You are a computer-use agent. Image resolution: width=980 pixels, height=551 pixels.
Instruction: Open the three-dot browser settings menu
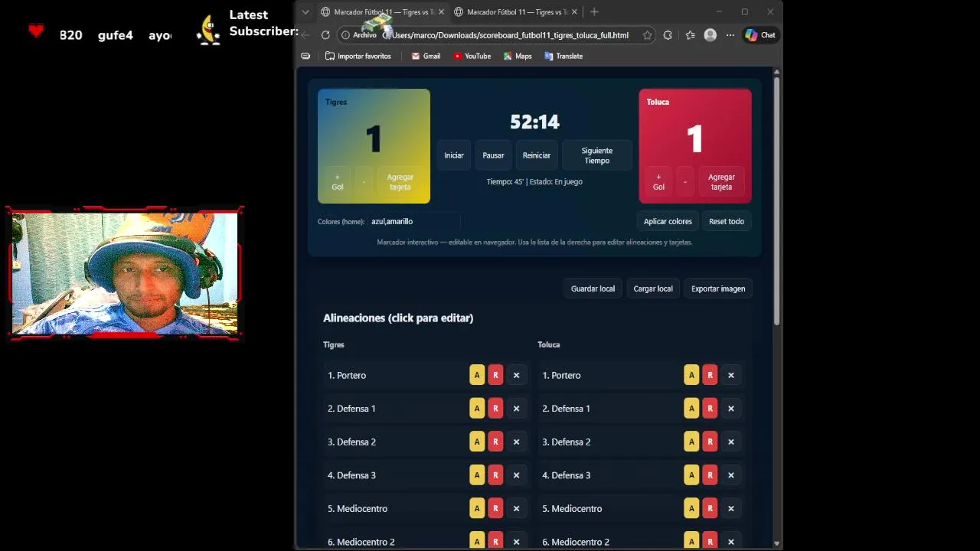tap(730, 35)
